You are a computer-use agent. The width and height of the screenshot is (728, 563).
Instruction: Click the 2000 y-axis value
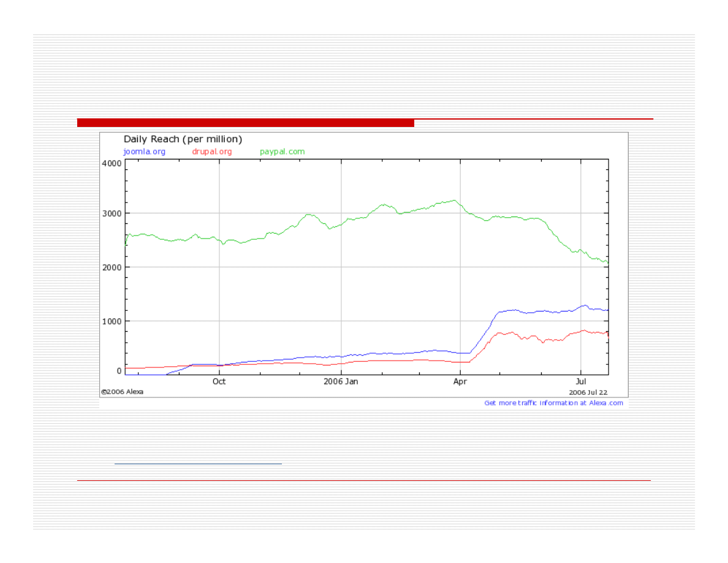(x=112, y=267)
